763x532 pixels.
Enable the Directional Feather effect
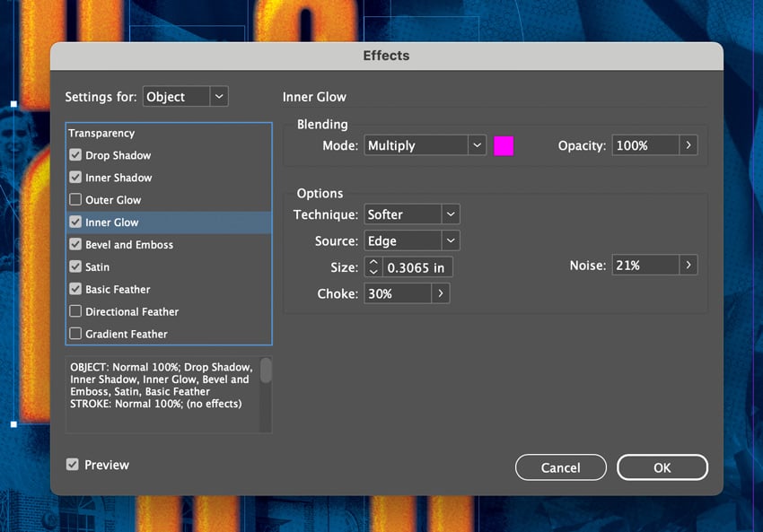(75, 311)
